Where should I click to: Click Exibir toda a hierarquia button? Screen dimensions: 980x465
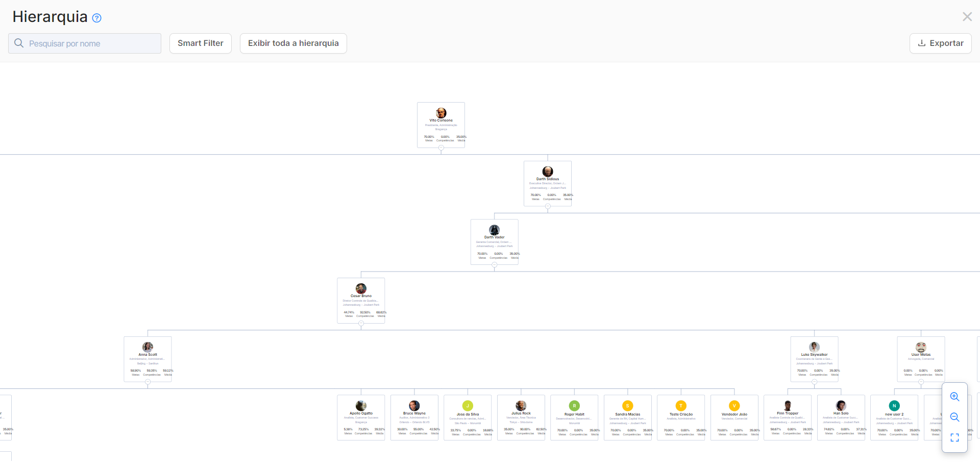tap(293, 43)
